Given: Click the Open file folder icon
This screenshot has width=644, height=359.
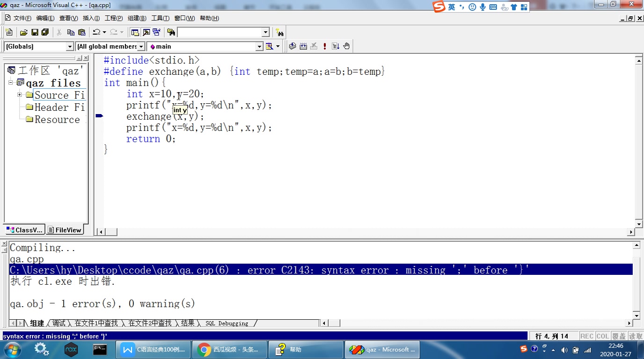Looking at the screenshot, I should [23, 32].
